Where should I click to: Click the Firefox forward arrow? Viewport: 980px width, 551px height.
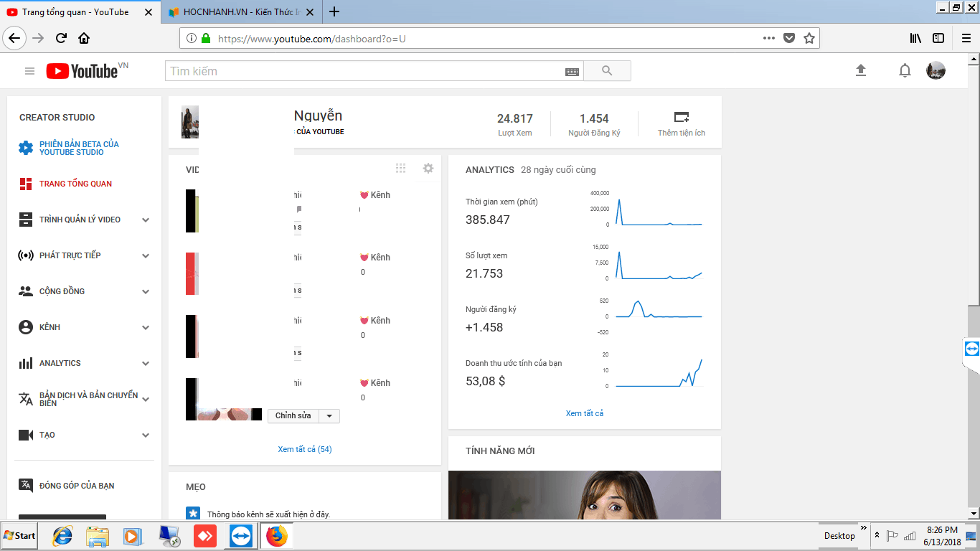pos(38,38)
